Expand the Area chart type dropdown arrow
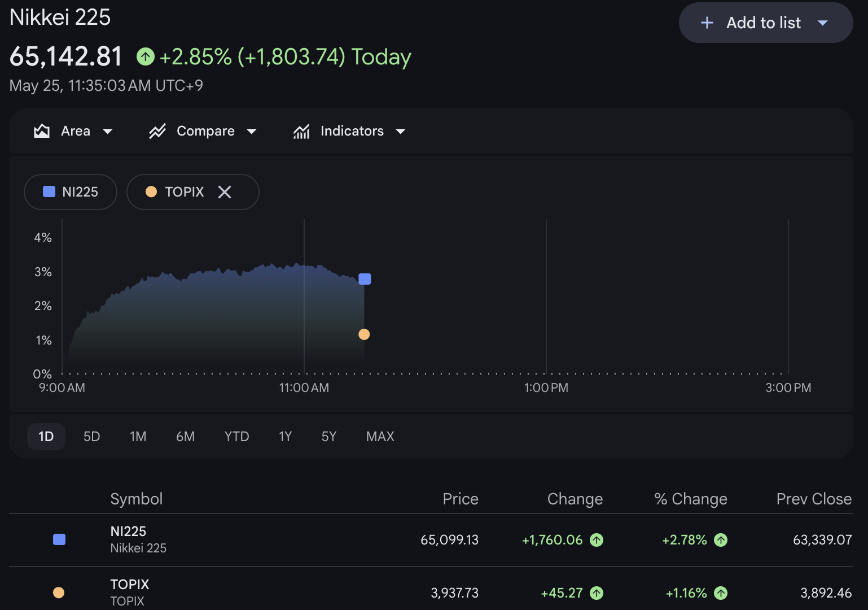The image size is (868, 610). (x=107, y=132)
